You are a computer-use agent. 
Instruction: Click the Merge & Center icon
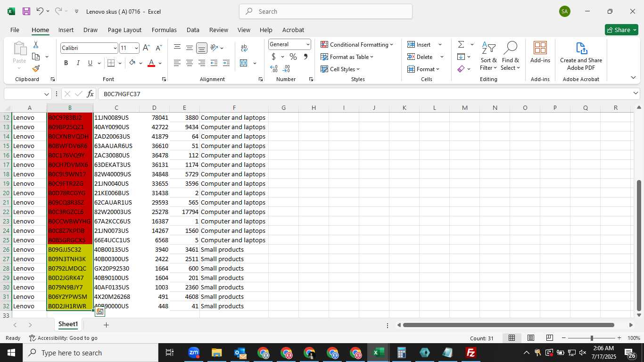click(244, 63)
